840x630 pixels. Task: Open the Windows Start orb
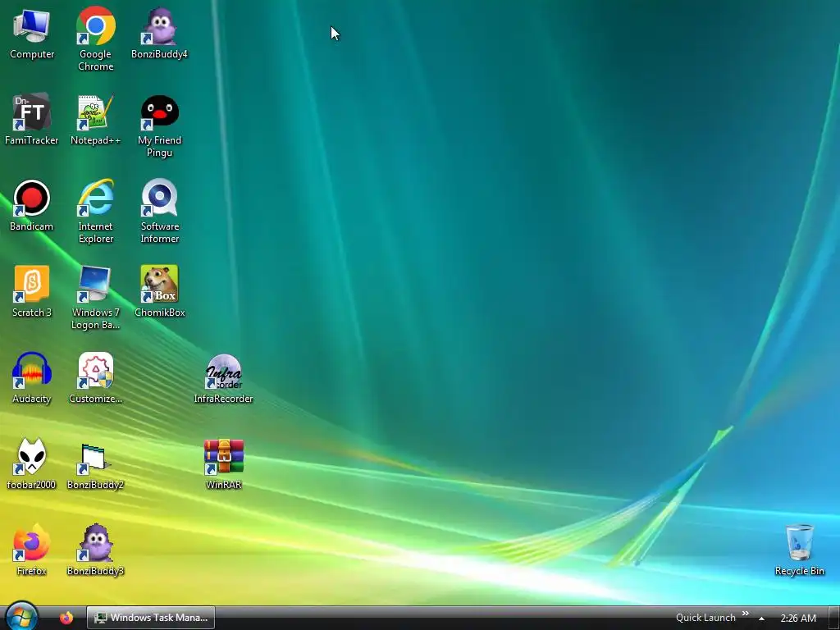click(21, 616)
